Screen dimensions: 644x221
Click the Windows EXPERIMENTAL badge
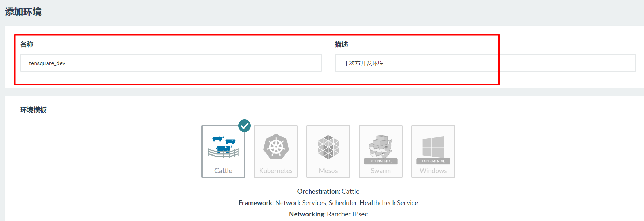[x=433, y=161]
